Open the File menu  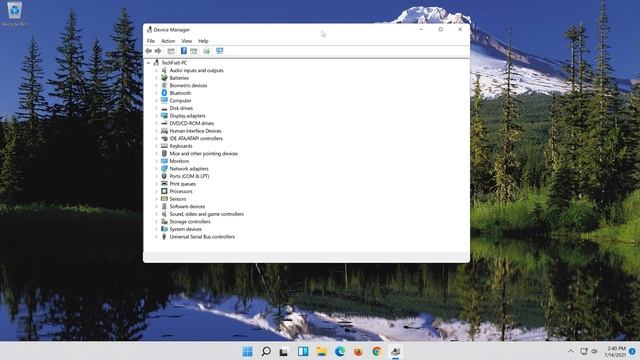coord(151,41)
